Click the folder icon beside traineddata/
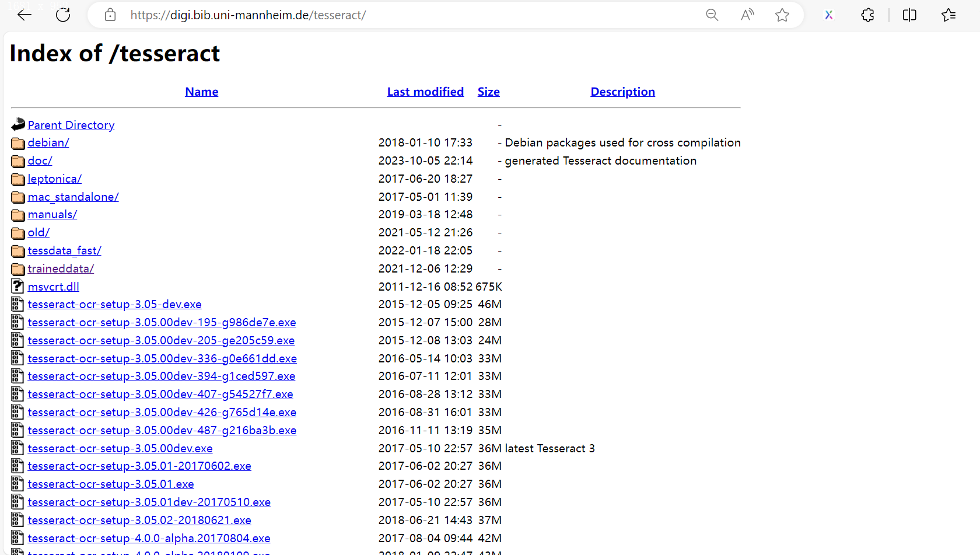Screen dimensions: 980x555 coord(18,269)
